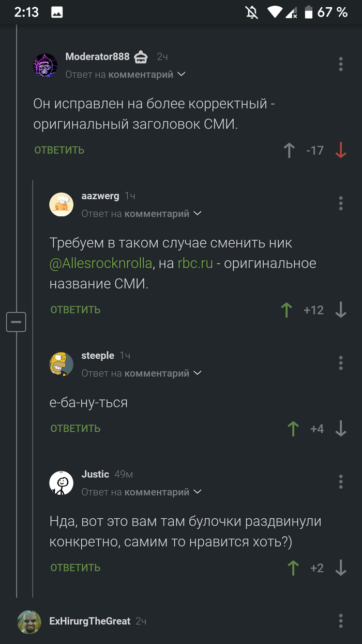
Task: Open three-dot menu on Moderator888 comment
Action: 340,64
